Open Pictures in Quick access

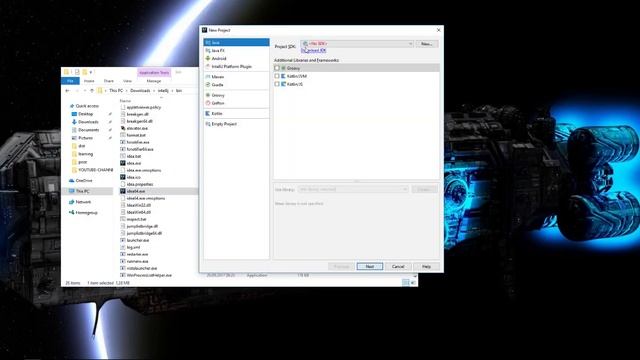(x=85, y=138)
